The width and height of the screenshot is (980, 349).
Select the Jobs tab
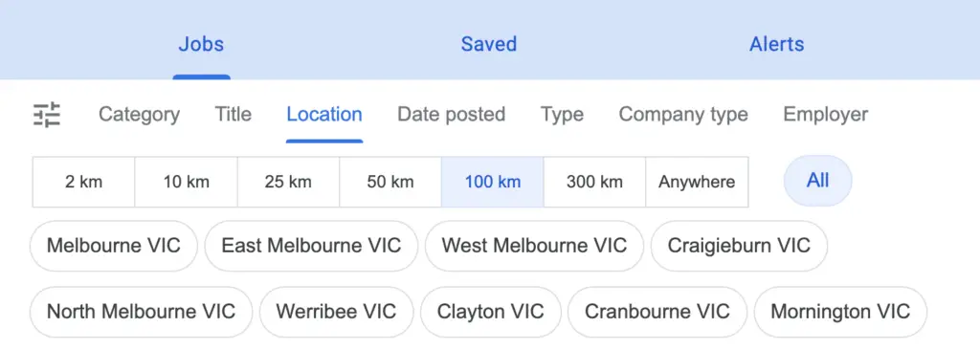(x=201, y=44)
